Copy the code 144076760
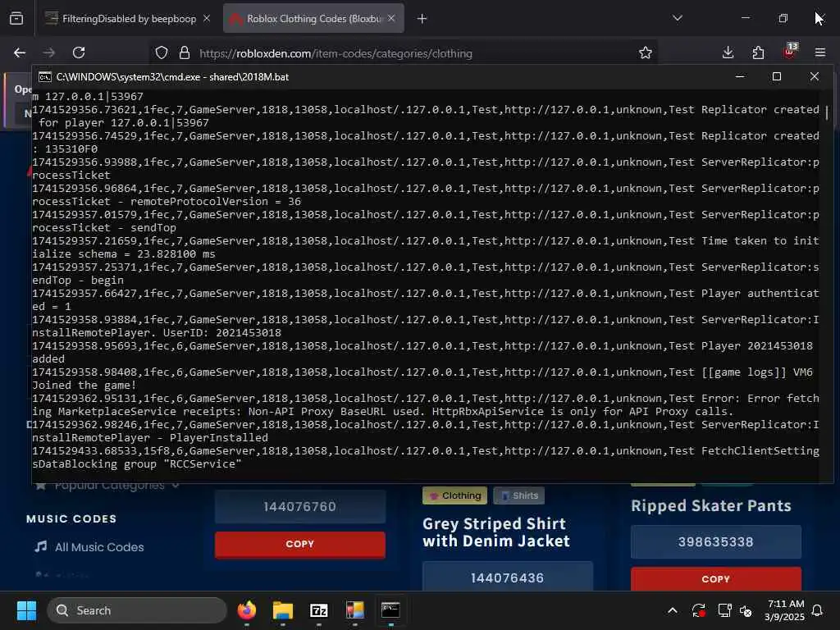Viewport: 840px width, 630px height. (x=300, y=544)
